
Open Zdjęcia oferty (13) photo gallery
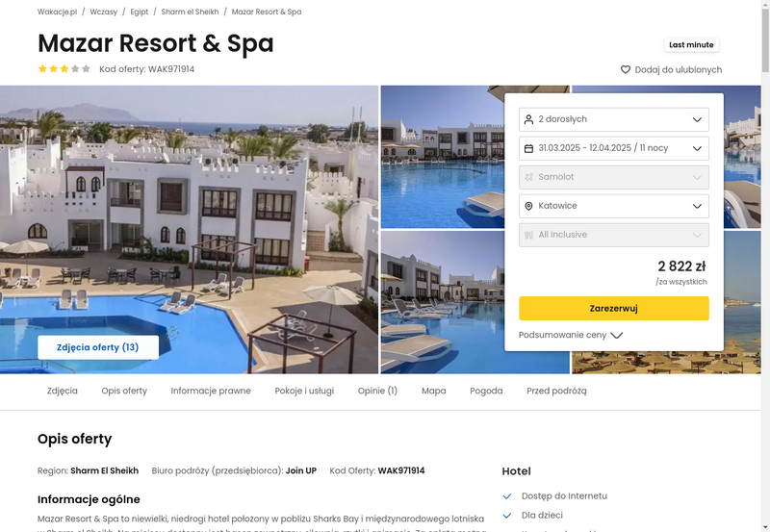click(x=98, y=347)
